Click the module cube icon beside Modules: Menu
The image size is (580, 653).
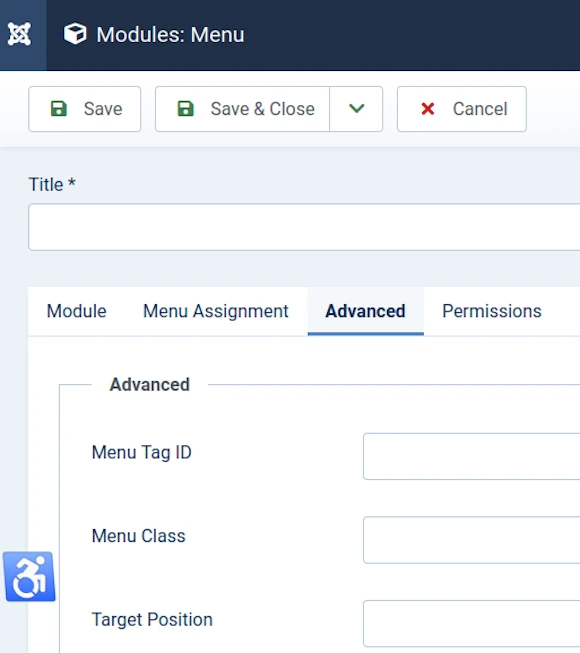[x=75, y=34]
